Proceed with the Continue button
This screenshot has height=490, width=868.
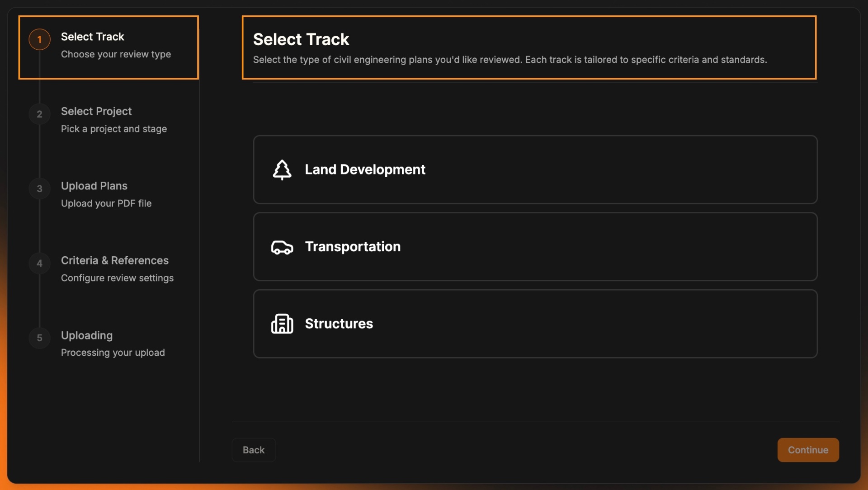coord(808,450)
